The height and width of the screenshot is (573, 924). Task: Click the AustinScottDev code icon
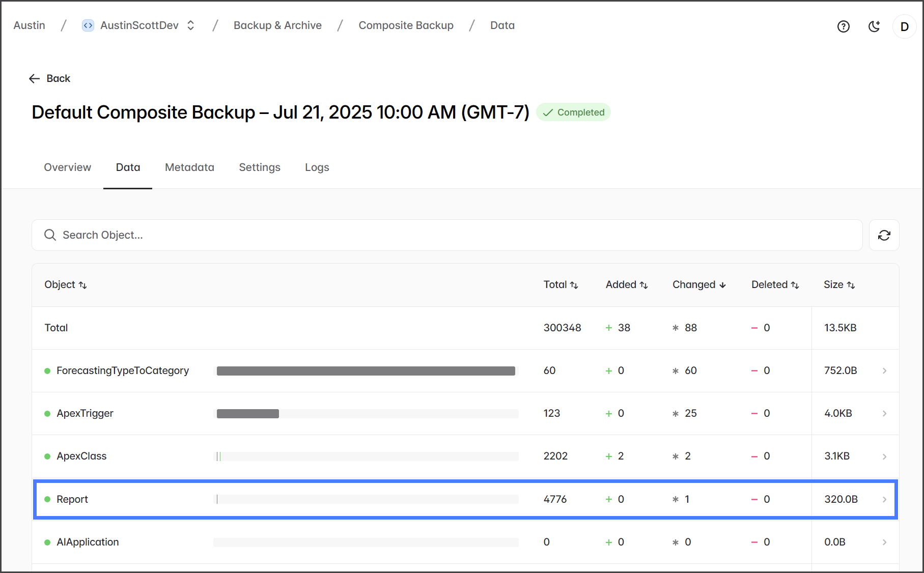88,25
